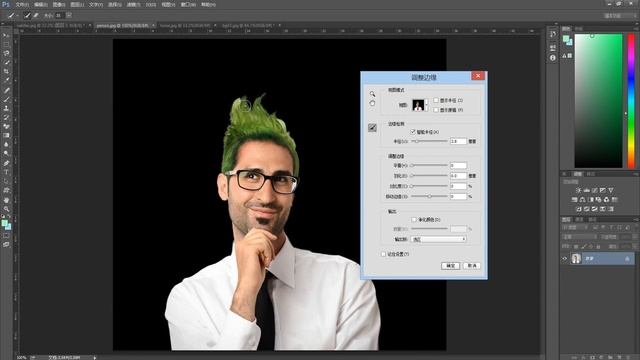
Task: Select the Move tool in the toolbox
Action: coord(6,36)
